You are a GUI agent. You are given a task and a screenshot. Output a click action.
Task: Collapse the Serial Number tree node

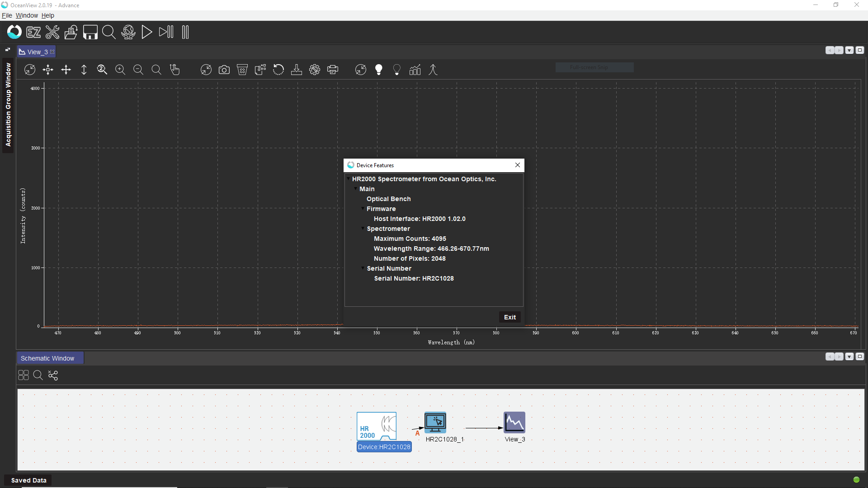363,268
